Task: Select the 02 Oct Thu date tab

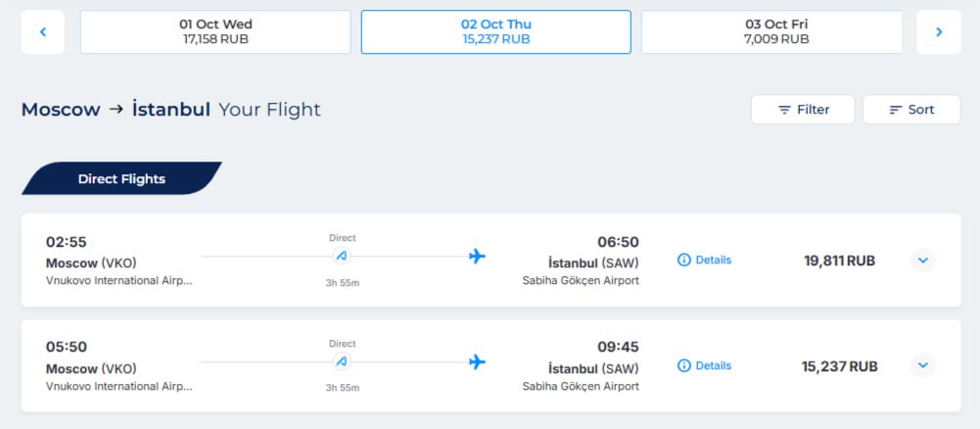Action: point(495,32)
